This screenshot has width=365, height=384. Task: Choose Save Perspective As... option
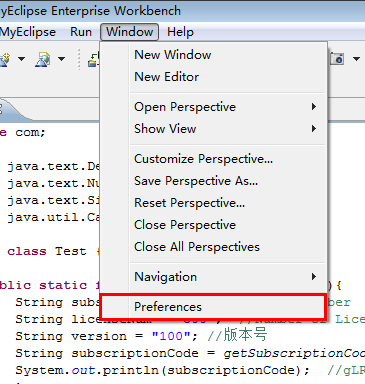coord(213,181)
